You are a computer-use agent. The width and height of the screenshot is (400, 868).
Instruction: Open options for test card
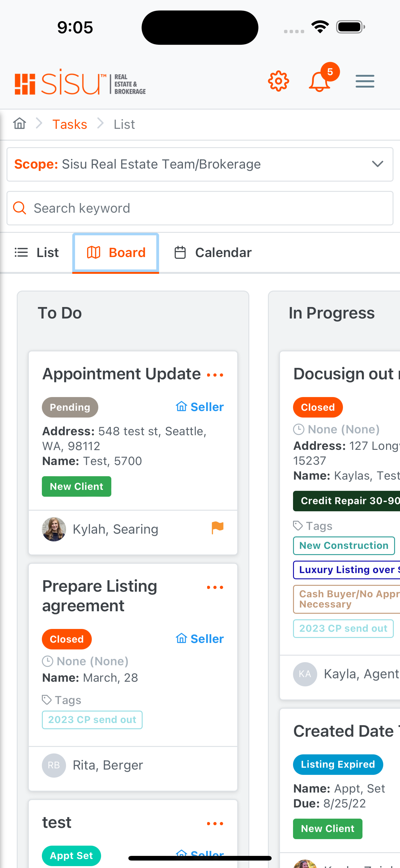click(215, 824)
